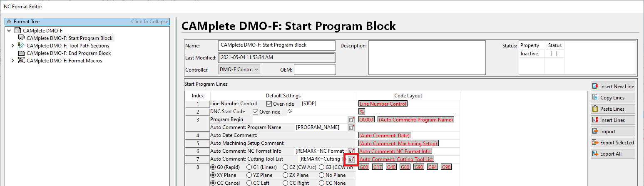Select CC None radio button

pyautogui.click(x=322, y=183)
